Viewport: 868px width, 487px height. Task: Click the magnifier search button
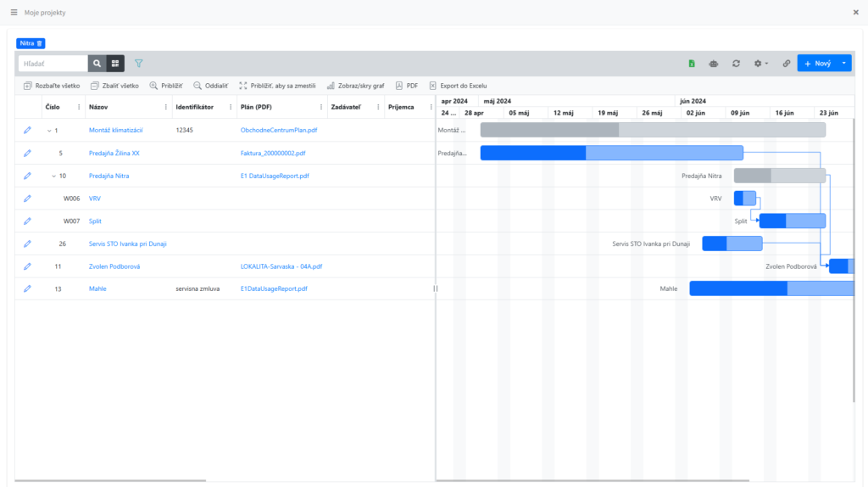click(x=97, y=64)
